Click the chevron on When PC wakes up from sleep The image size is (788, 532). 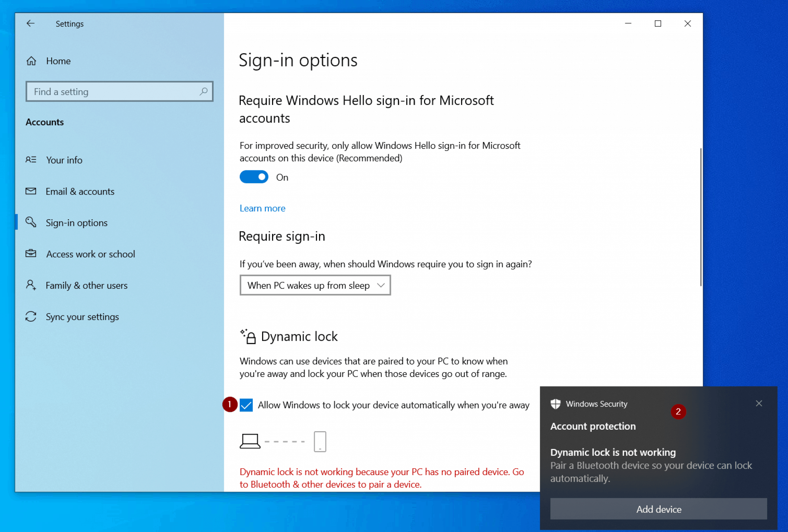pyautogui.click(x=380, y=285)
